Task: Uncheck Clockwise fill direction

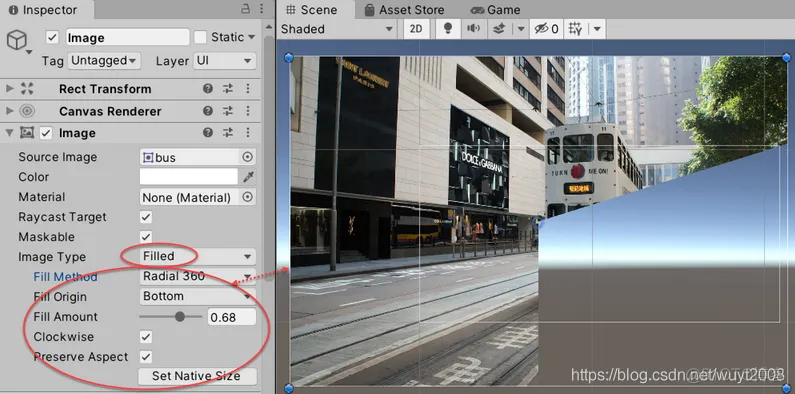Action: click(x=146, y=337)
